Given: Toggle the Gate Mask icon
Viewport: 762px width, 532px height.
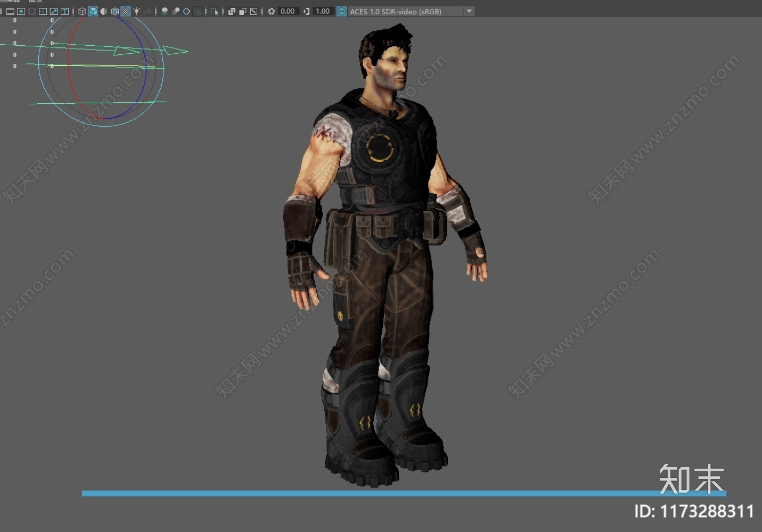Looking at the screenshot, I should (x=32, y=11).
